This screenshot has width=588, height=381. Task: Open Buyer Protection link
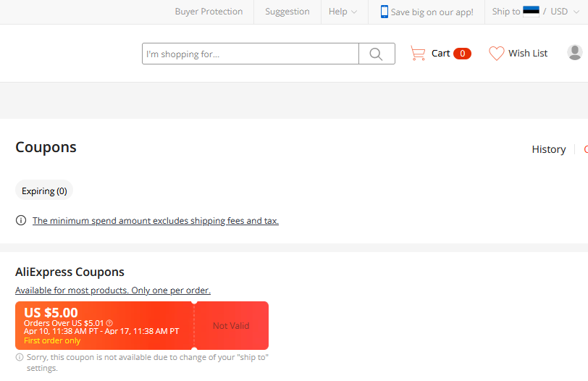coord(209,12)
